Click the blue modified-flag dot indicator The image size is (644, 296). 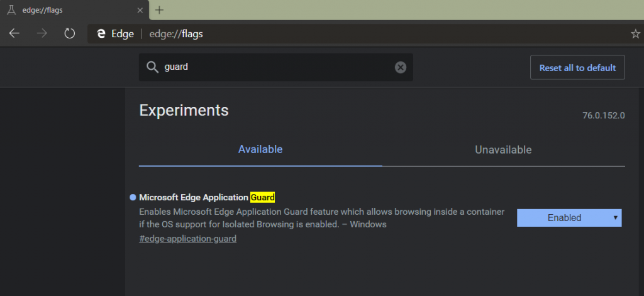(133, 197)
